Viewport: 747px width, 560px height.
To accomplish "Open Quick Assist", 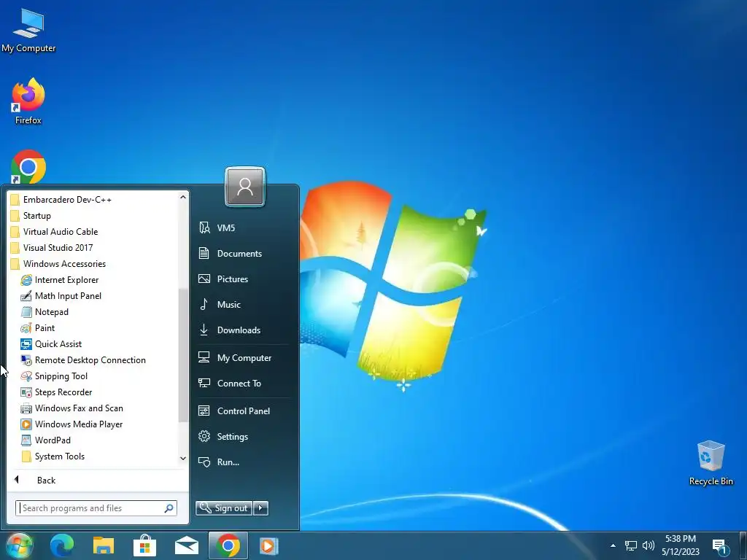I will click(51, 344).
